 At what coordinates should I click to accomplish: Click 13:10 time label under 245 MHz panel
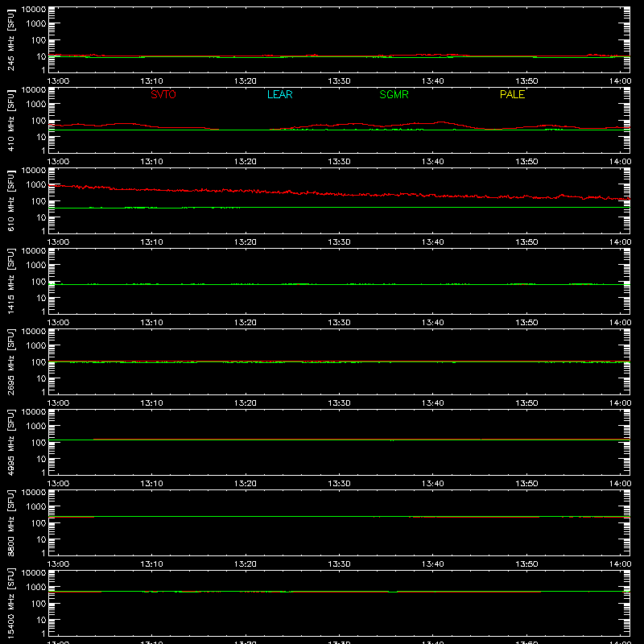pos(151,81)
